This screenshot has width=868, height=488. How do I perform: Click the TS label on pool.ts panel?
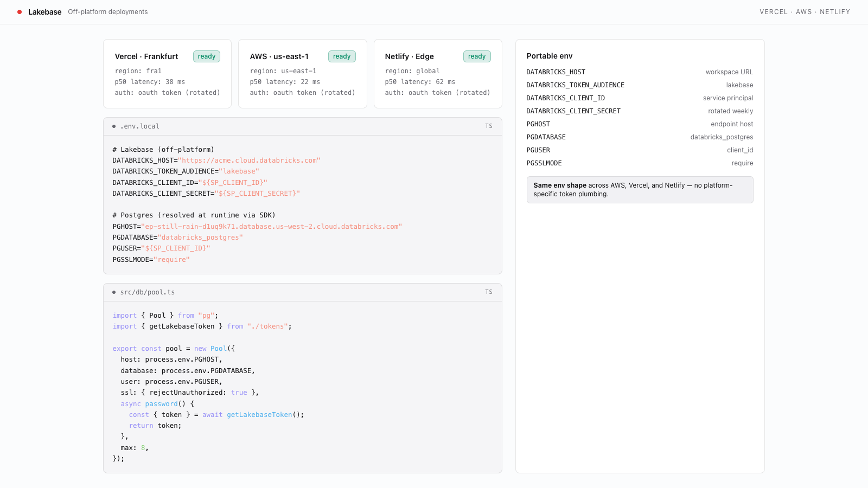tap(489, 292)
